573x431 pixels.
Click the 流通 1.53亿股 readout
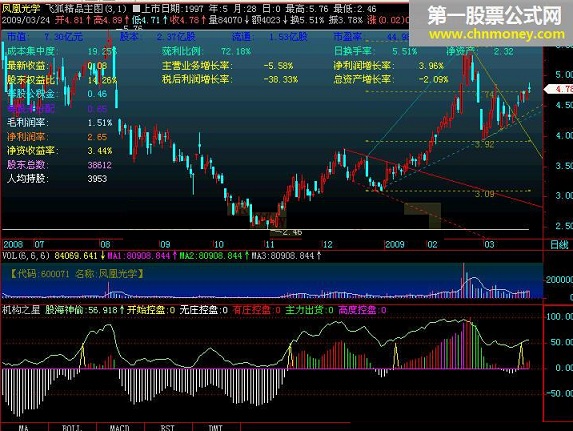pos(270,37)
